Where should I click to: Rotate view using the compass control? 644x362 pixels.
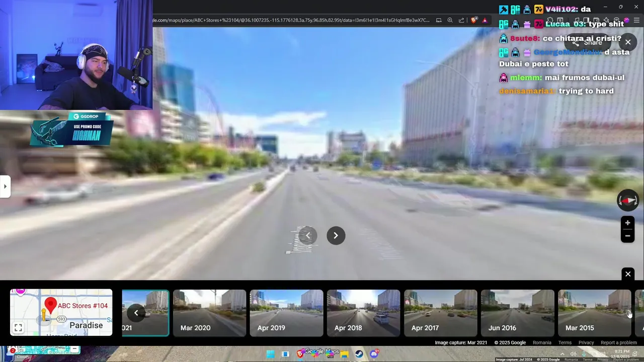click(628, 201)
